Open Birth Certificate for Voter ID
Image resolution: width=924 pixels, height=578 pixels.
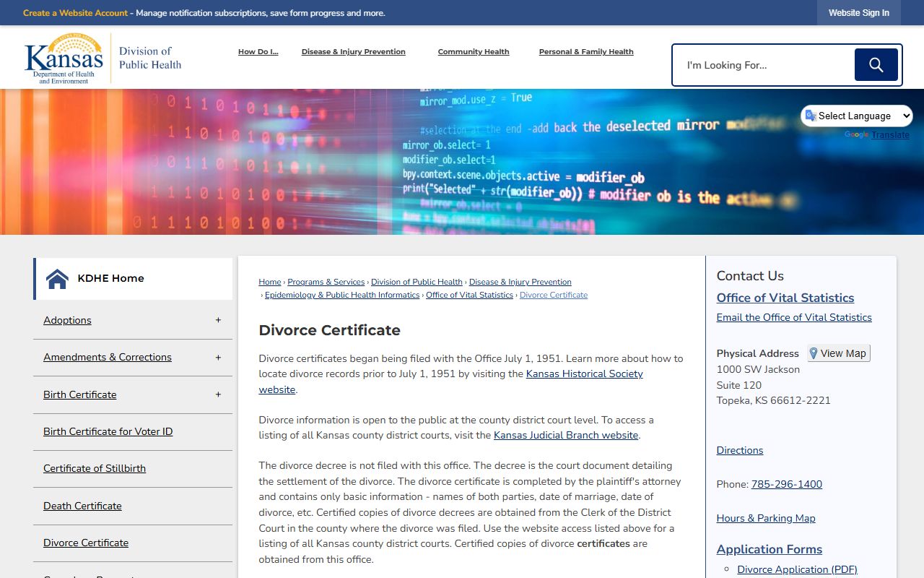coord(108,431)
